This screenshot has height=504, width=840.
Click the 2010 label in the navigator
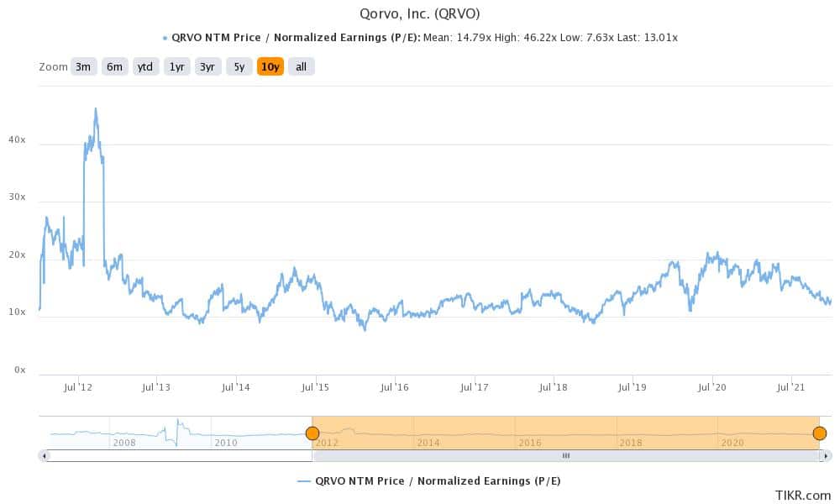pos(225,443)
